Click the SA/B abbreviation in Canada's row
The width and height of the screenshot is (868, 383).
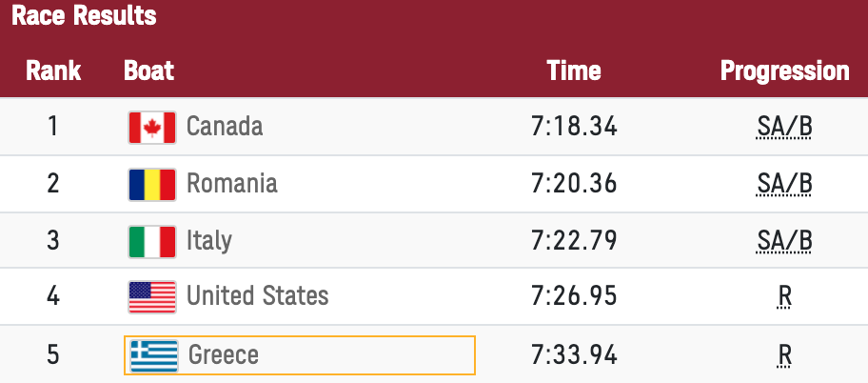[784, 128]
